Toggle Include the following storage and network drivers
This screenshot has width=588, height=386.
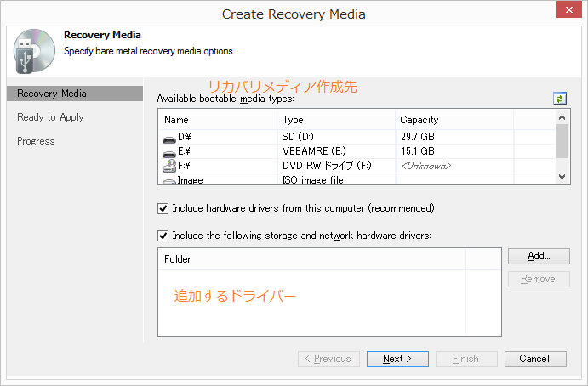[163, 236]
